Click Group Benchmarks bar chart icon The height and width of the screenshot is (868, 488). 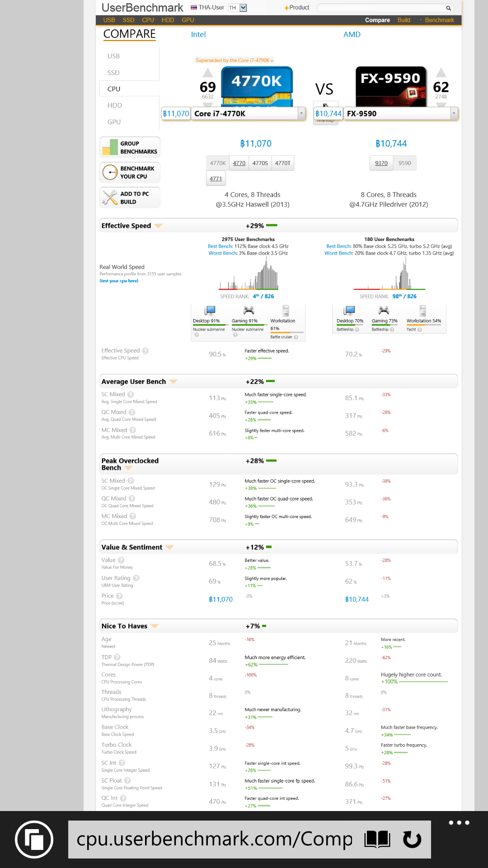click(x=110, y=147)
